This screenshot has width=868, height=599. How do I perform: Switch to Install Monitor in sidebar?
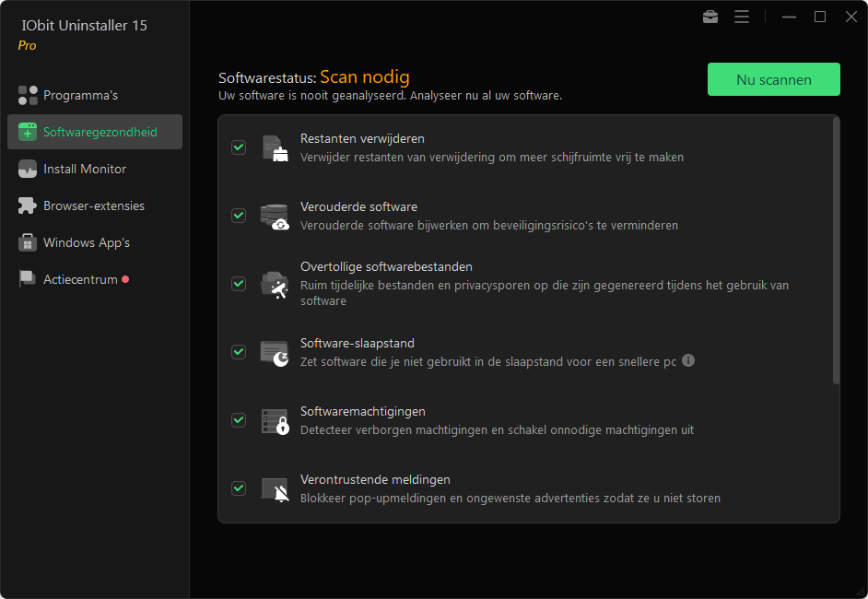click(x=85, y=169)
